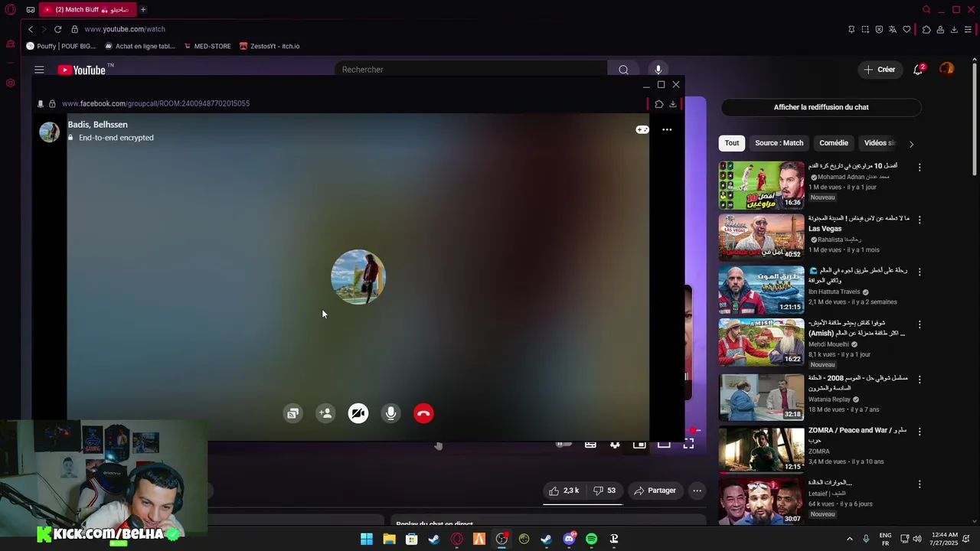Image resolution: width=980 pixels, height=551 pixels.
Task: Select the Vidéos similaires chip
Action: point(879,143)
